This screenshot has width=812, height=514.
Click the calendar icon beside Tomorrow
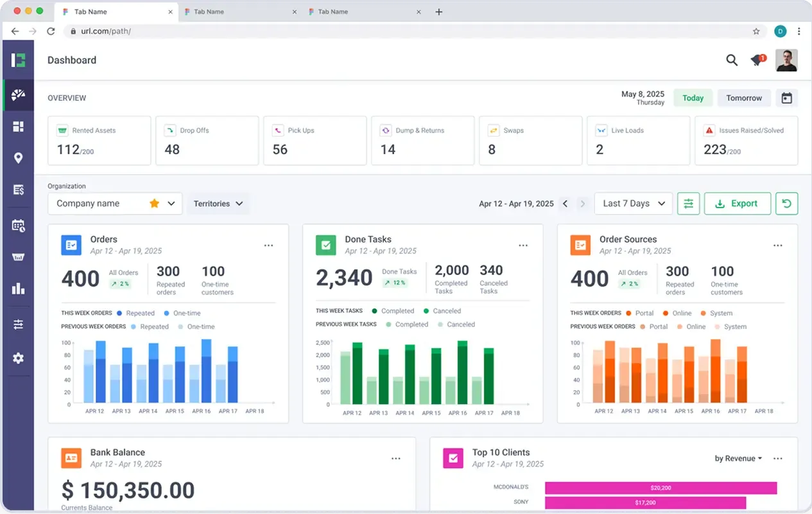[x=787, y=98]
